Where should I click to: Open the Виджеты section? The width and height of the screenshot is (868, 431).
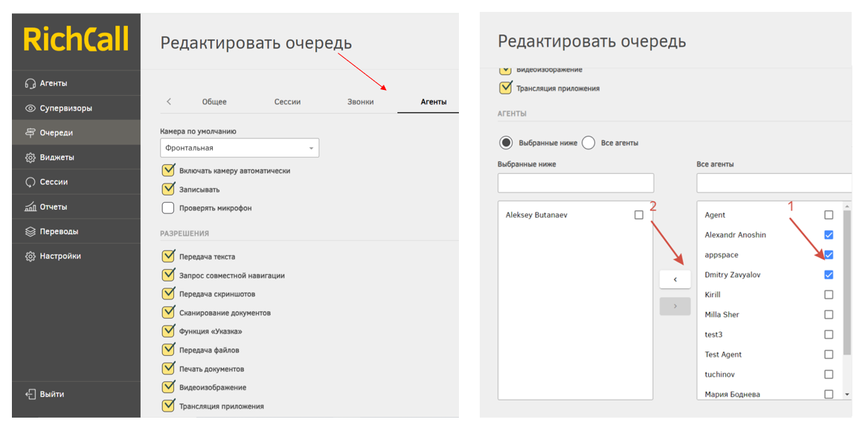coord(76,158)
